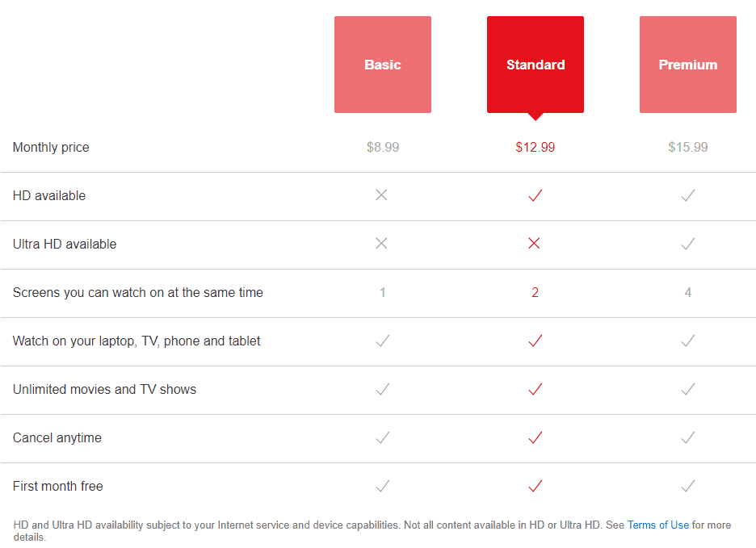
Task: Toggle Cancel anytime for Premium
Action: tap(687, 437)
